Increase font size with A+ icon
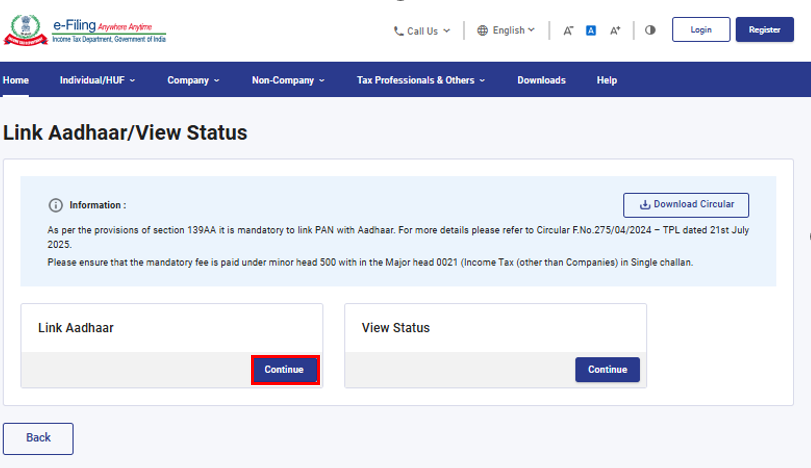Image resolution: width=811 pixels, height=468 pixels. click(615, 31)
